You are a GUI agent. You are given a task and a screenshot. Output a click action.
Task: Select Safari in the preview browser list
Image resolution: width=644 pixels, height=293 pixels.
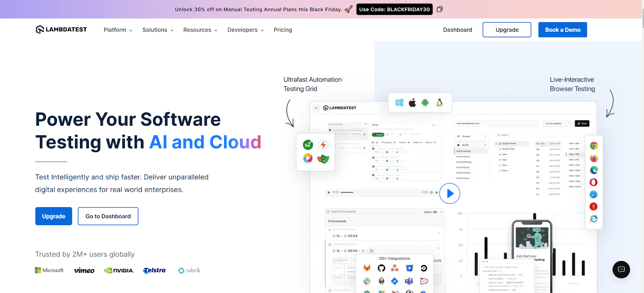[503, 154]
